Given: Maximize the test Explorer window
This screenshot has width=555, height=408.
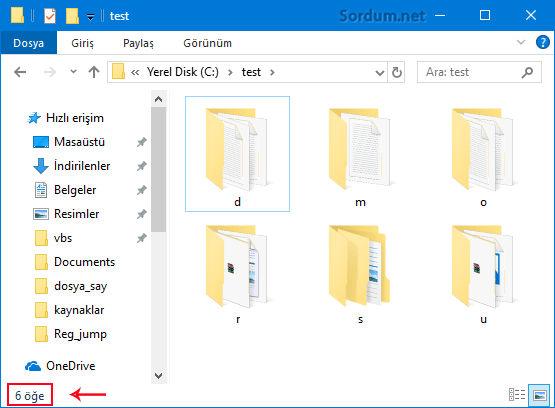Looking at the screenshot, I should pos(485,16).
